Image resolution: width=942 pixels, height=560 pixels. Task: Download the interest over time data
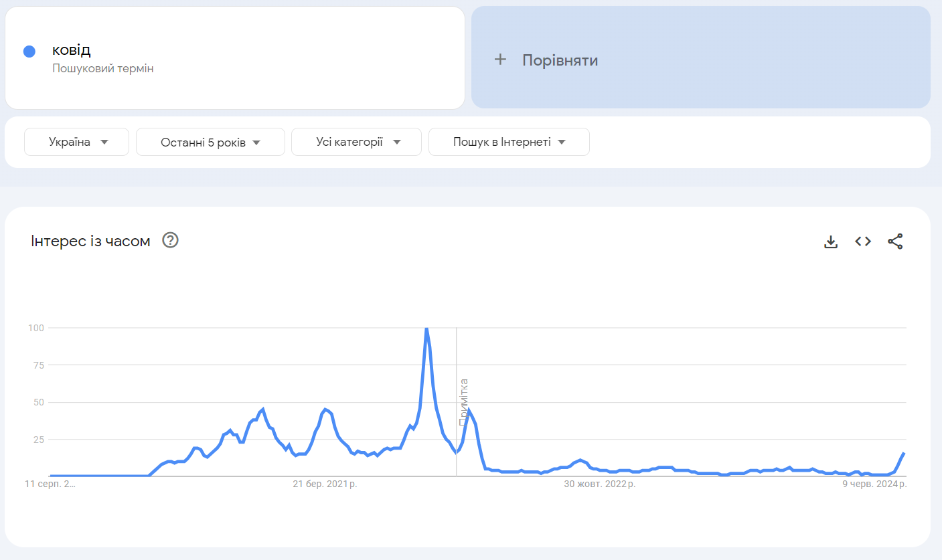831,242
